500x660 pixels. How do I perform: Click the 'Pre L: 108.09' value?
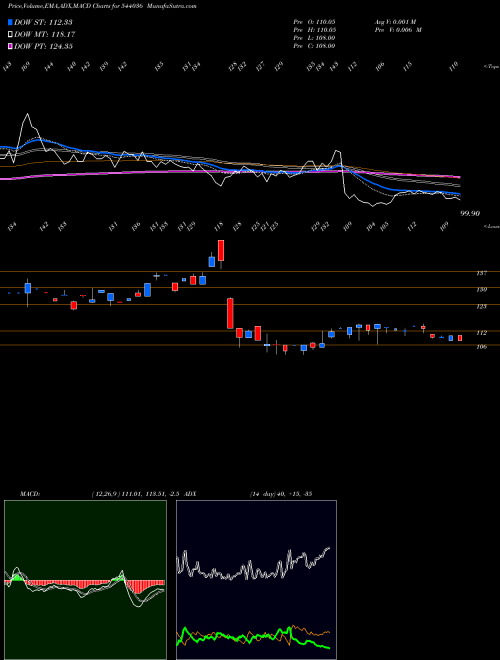[314, 38]
